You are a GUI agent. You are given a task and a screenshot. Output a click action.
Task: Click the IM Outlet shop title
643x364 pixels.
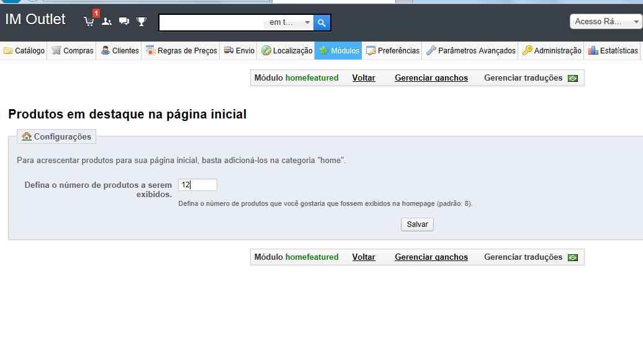coord(35,19)
